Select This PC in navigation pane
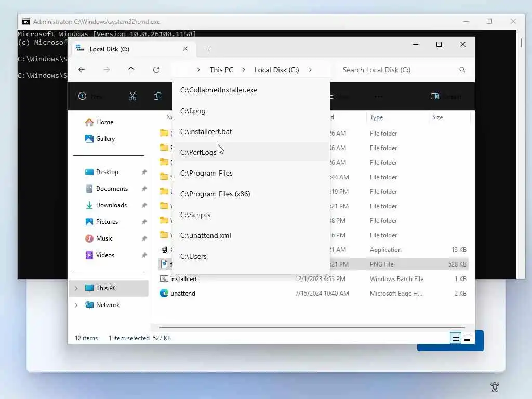This screenshot has height=399, width=532. 109,288
